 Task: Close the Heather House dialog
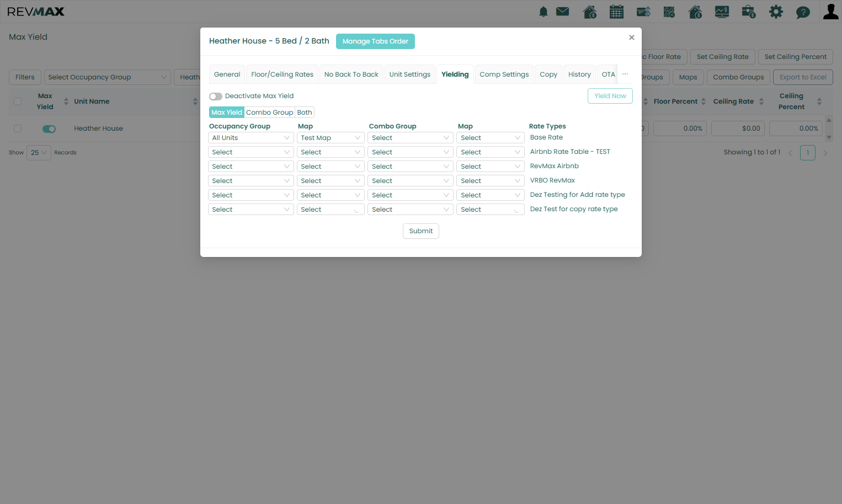coord(632,37)
